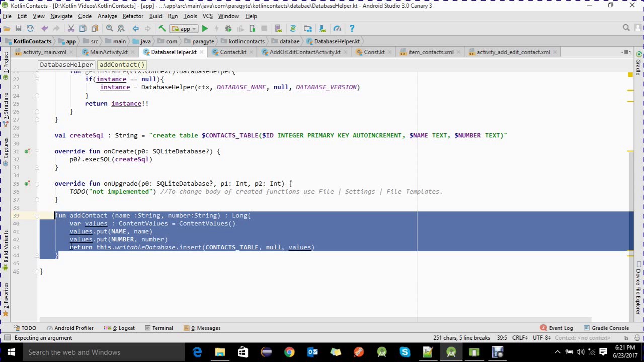Screen dimensions: 644x362
Task: Click the Synchronize refresh icon
Action: click(30, 29)
